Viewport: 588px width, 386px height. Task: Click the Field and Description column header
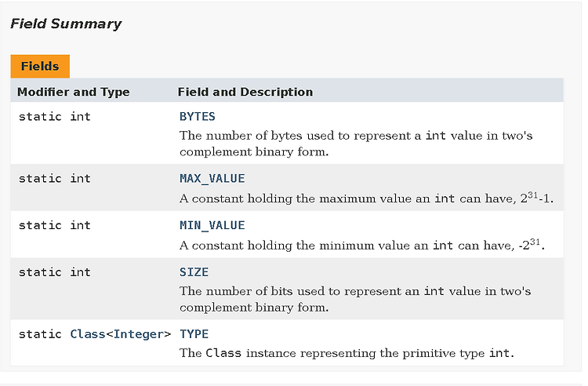(x=245, y=92)
